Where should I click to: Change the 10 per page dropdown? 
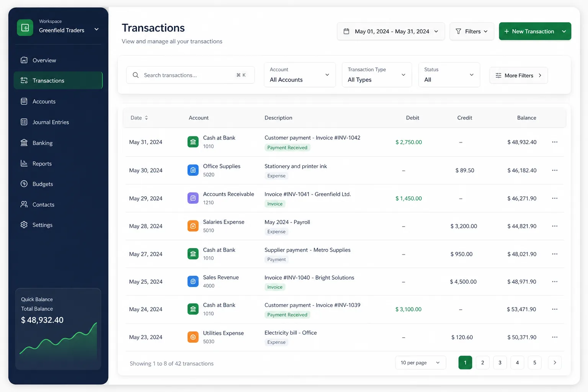click(x=421, y=363)
